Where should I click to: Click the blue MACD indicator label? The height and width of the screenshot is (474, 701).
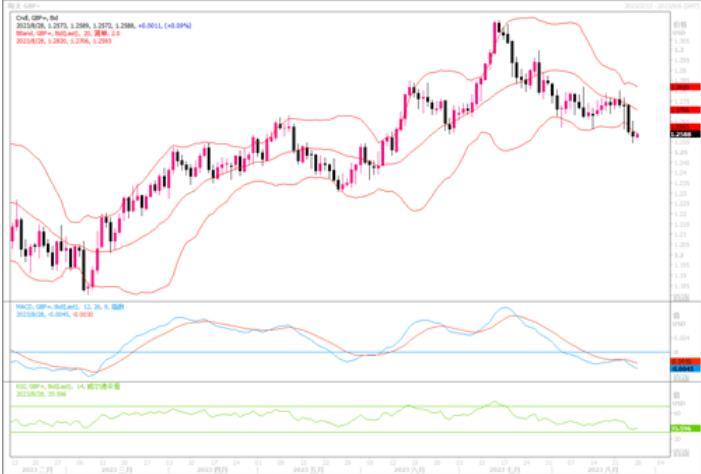(70, 307)
